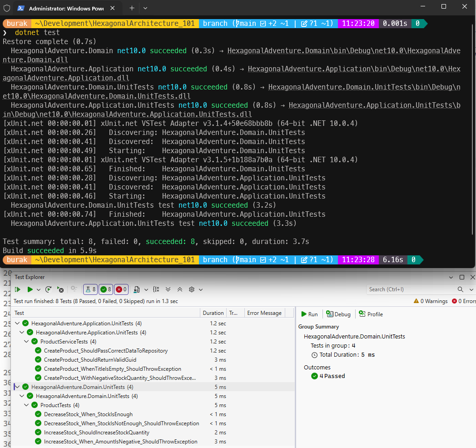
Task: Cancel the test run
Action: pos(59,289)
